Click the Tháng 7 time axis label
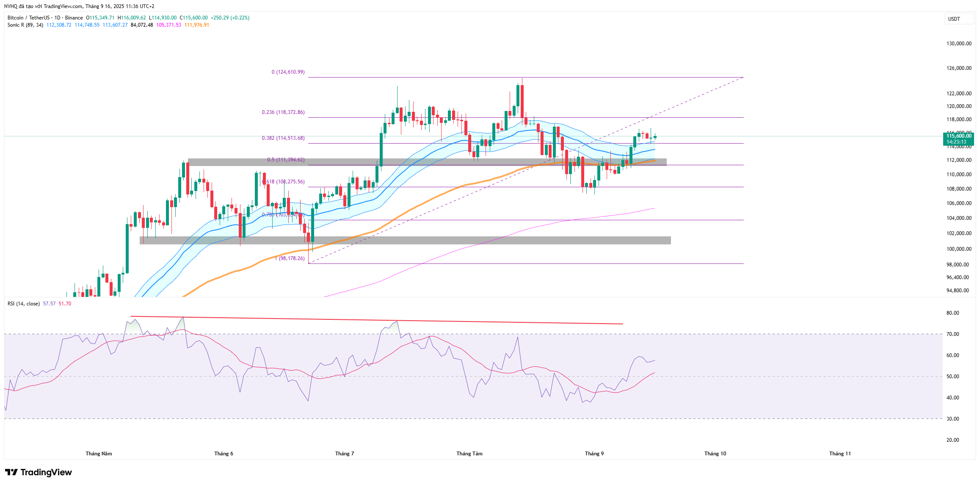 [x=345, y=454]
